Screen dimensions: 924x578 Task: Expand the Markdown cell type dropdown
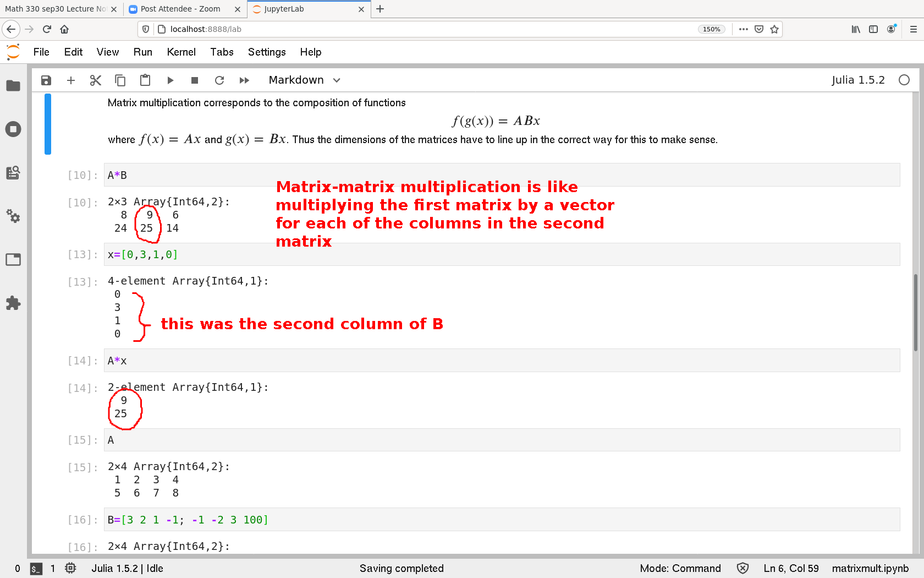click(304, 80)
